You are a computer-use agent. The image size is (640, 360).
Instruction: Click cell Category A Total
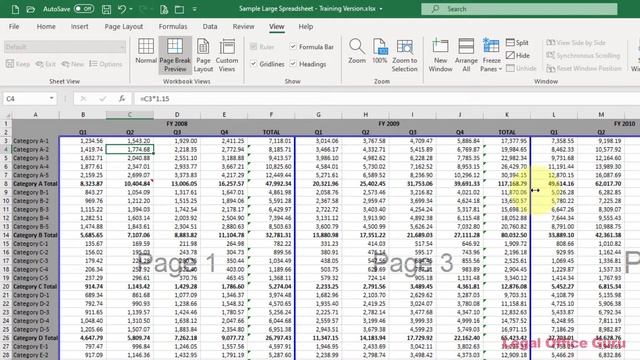(36, 184)
